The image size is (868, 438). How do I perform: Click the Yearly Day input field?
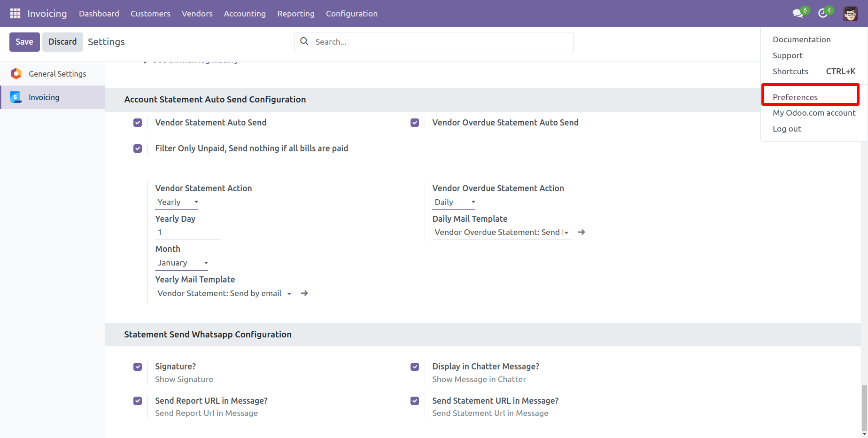point(188,233)
